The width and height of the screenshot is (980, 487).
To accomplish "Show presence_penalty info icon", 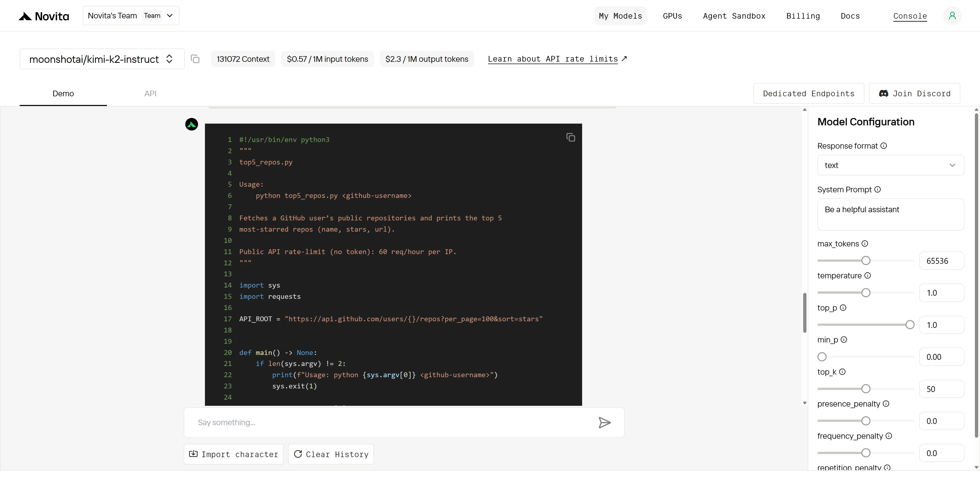I will [x=886, y=403].
